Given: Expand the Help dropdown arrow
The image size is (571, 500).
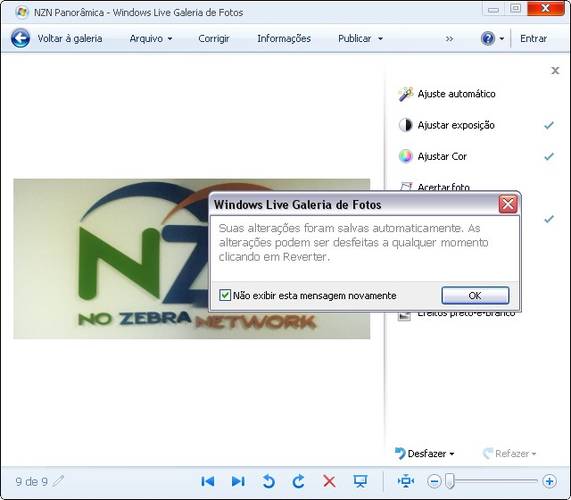Looking at the screenshot, I should click(502, 39).
